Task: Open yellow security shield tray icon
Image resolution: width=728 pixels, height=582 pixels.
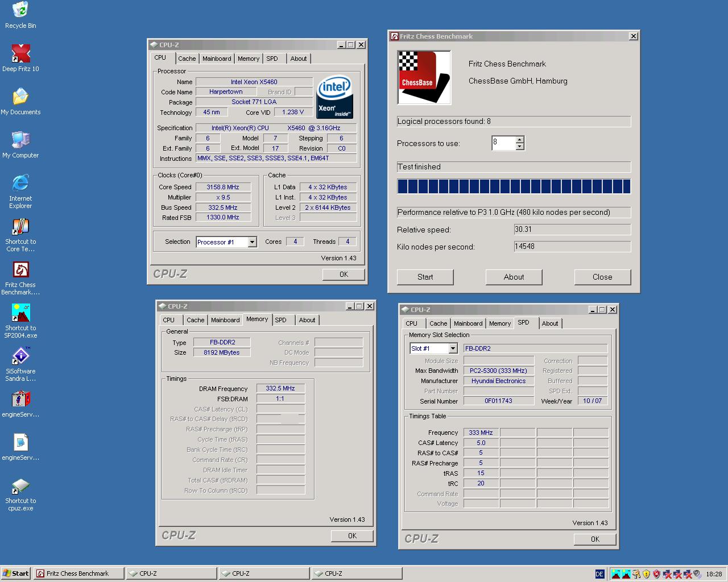Action: (x=646, y=574)
